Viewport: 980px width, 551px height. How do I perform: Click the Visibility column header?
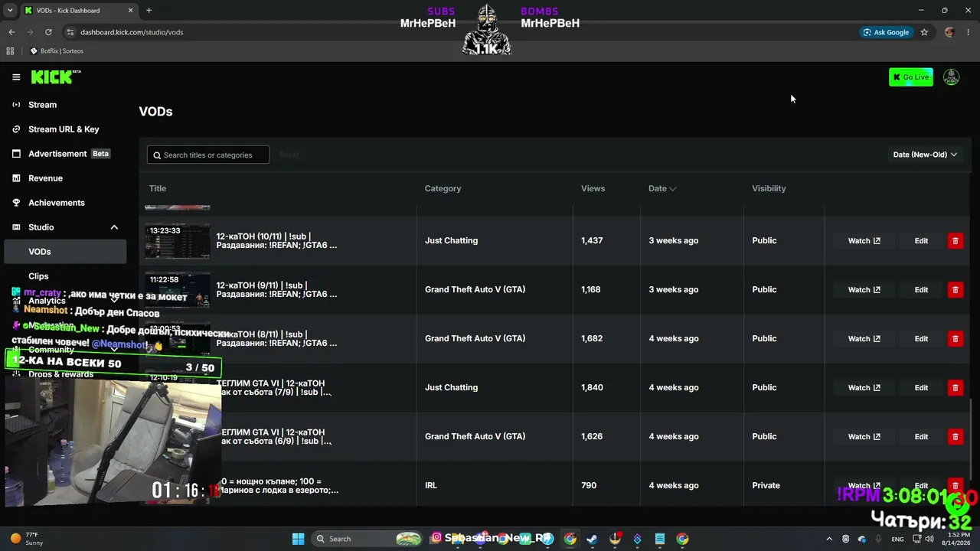tap(769, 188)
